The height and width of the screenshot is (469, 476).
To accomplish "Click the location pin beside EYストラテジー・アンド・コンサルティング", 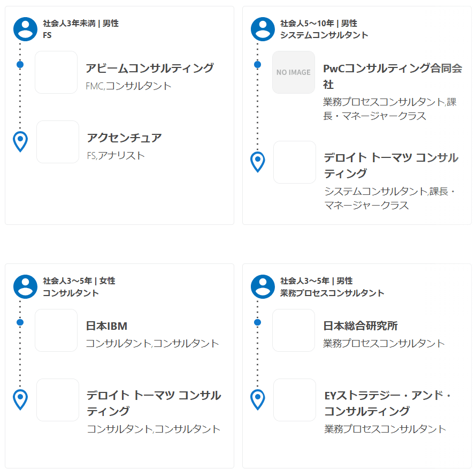I will [x=258, y=399].
